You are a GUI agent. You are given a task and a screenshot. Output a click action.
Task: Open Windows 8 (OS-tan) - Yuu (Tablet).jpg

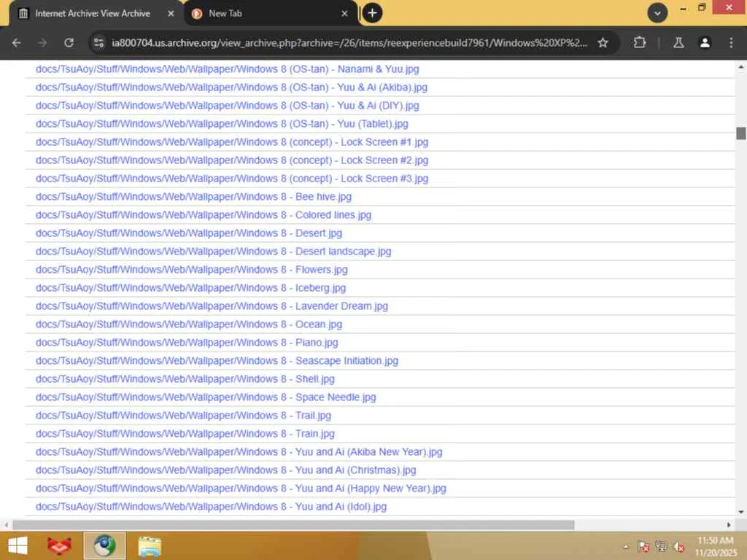pyautogui.click(x=222, y=124)
